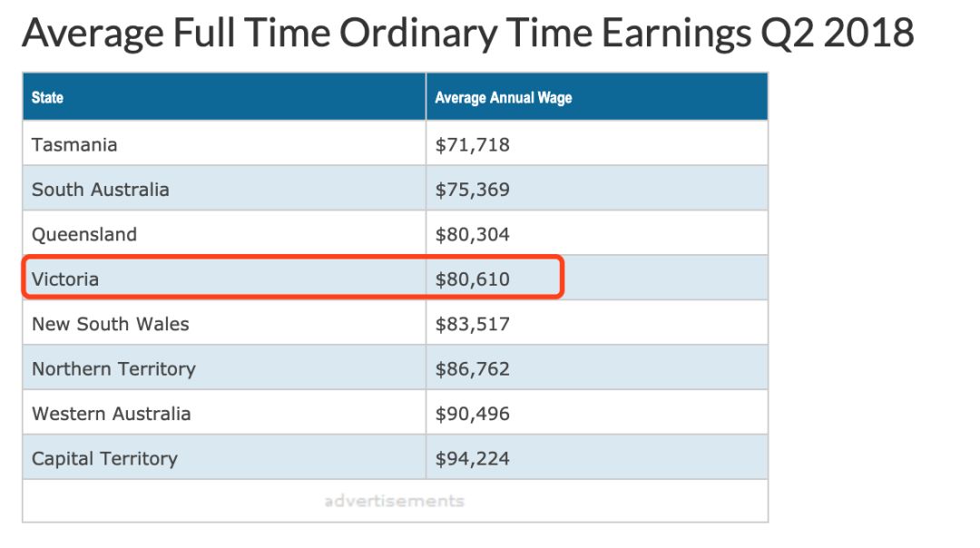
Task: Click the $94,224 wage value
Action: click(473, 459)
